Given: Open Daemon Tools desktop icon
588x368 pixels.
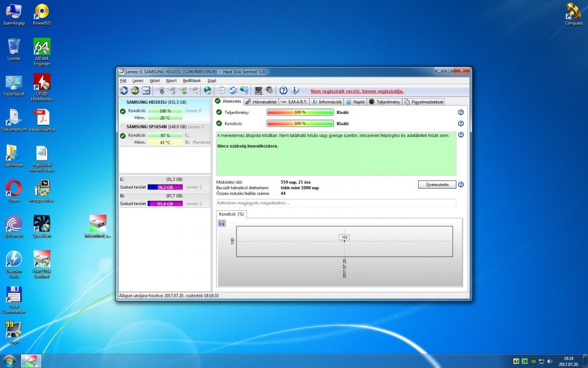Looking at the screenshot, I should tap(14, 264).
